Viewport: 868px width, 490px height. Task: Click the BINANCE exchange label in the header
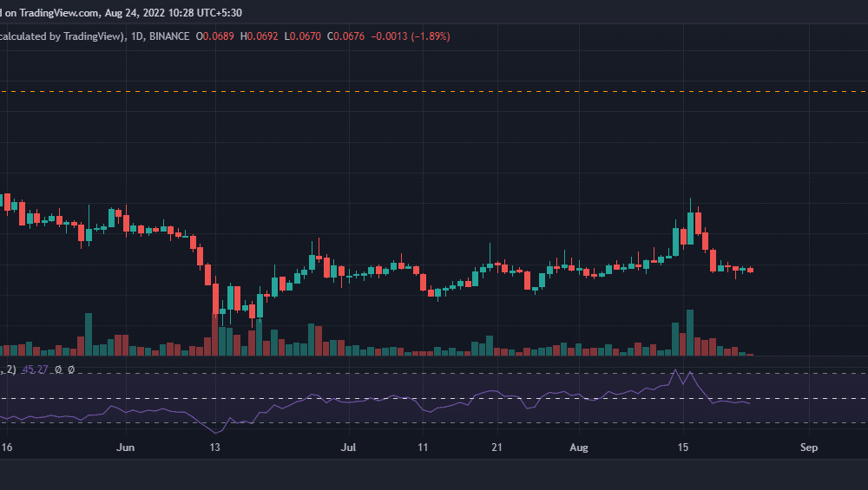point(169,36)
